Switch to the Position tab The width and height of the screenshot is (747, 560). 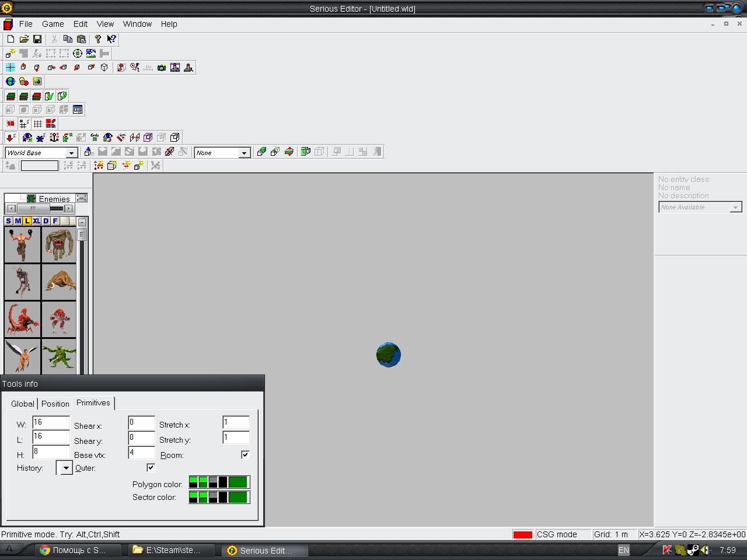pyautogui.click(x=55, y=404)
